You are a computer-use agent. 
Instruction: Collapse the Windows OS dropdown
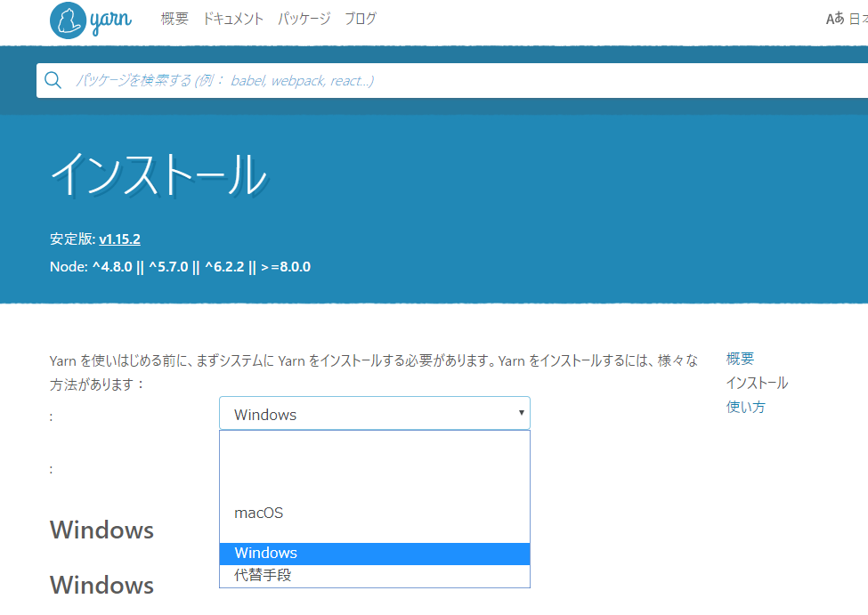[x=375, y=414]
